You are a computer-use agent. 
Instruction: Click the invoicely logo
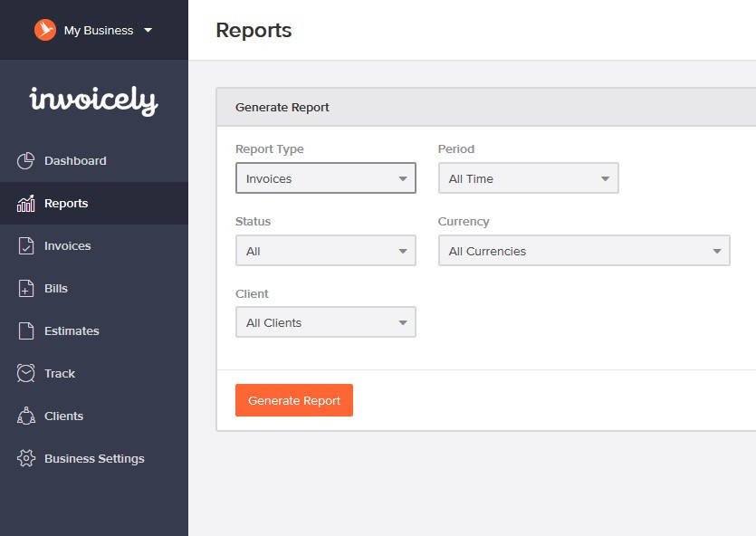(93, 100)
